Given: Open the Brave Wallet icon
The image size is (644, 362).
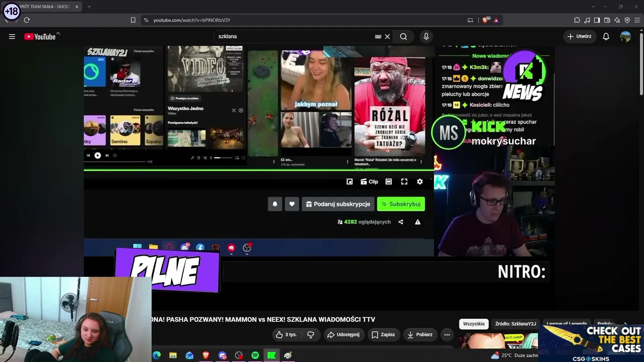Looking at the screenshot, I should click(x=607, y=20).
